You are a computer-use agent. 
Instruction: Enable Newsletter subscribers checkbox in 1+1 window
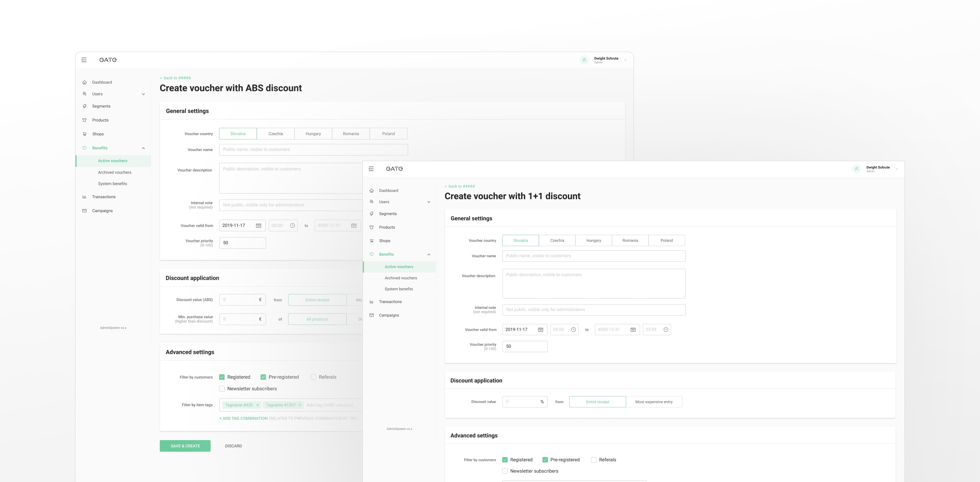pos(505,471)
